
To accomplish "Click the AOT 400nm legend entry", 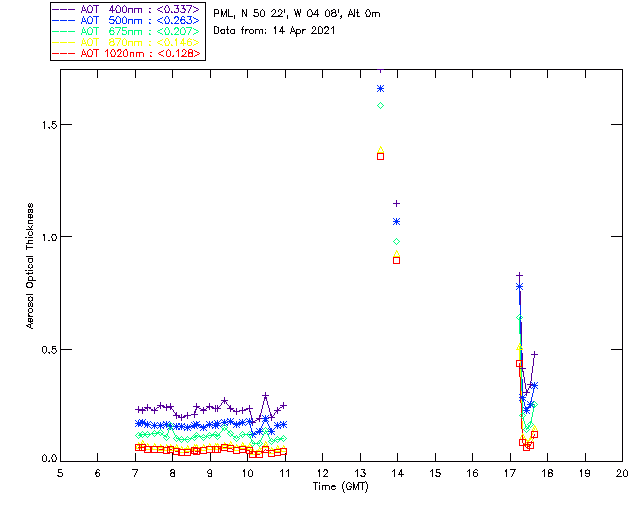I will pyautogui.click(x=126, y=9).
